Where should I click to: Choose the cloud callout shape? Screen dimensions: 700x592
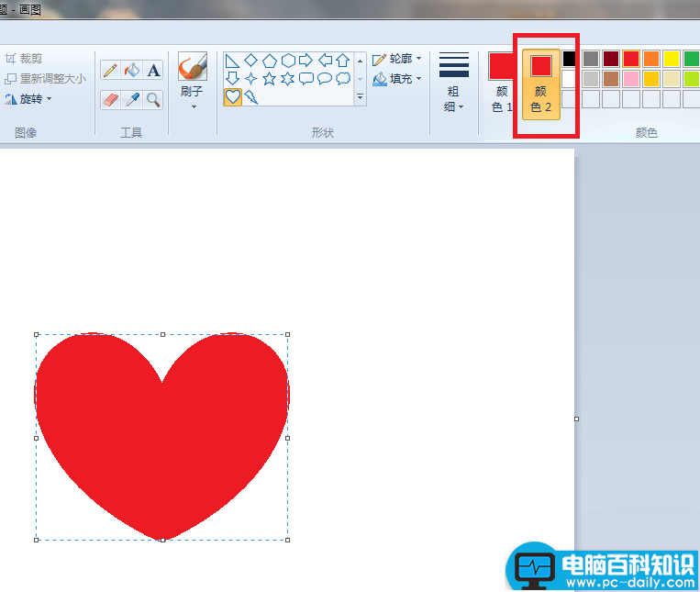343,79
